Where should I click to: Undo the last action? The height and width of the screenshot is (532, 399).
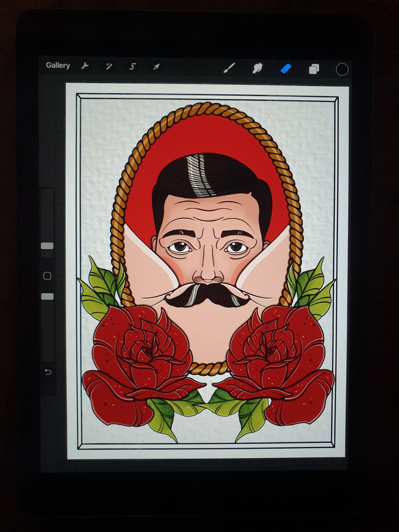(48, 372)
